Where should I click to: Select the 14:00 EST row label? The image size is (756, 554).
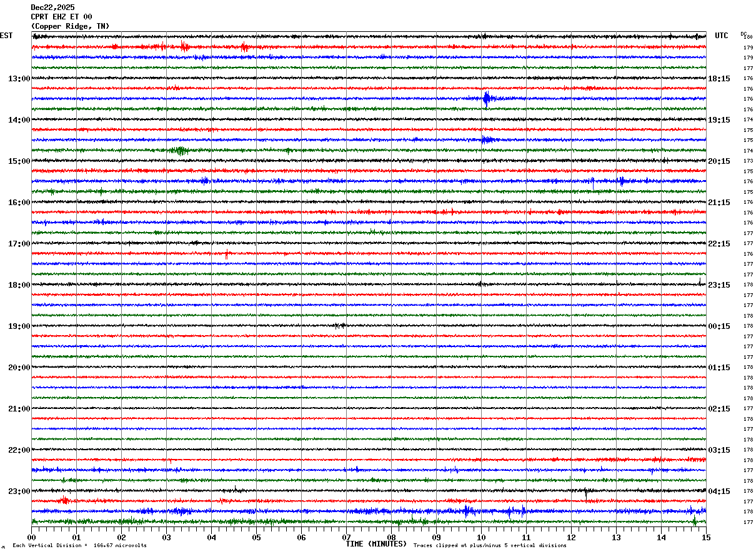point(19,120)
